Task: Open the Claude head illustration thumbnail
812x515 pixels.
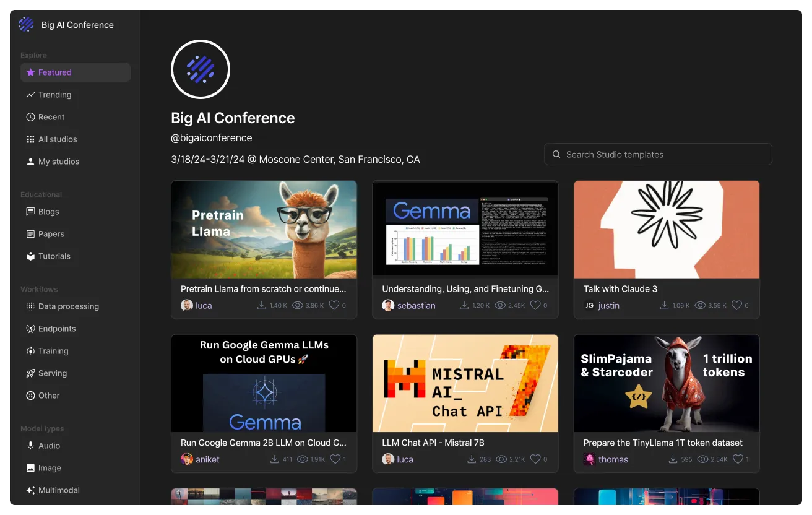Action: (x=667, y=230)
